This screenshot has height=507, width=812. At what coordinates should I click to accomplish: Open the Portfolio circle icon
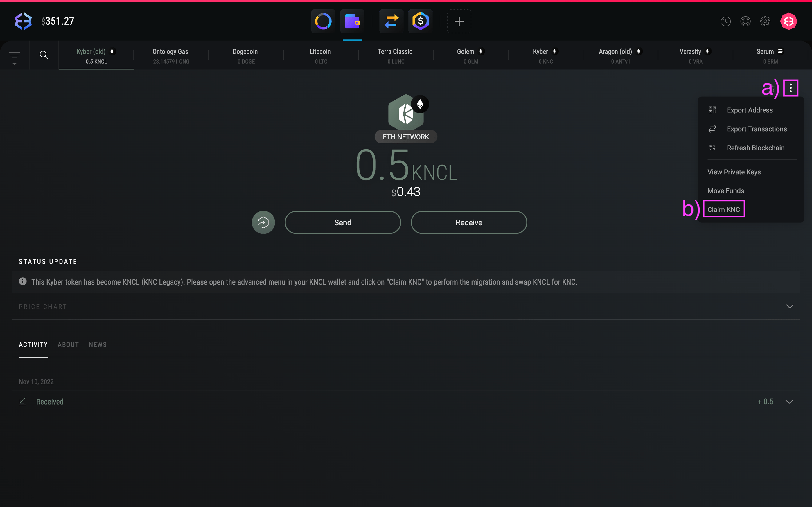[323, 21]
